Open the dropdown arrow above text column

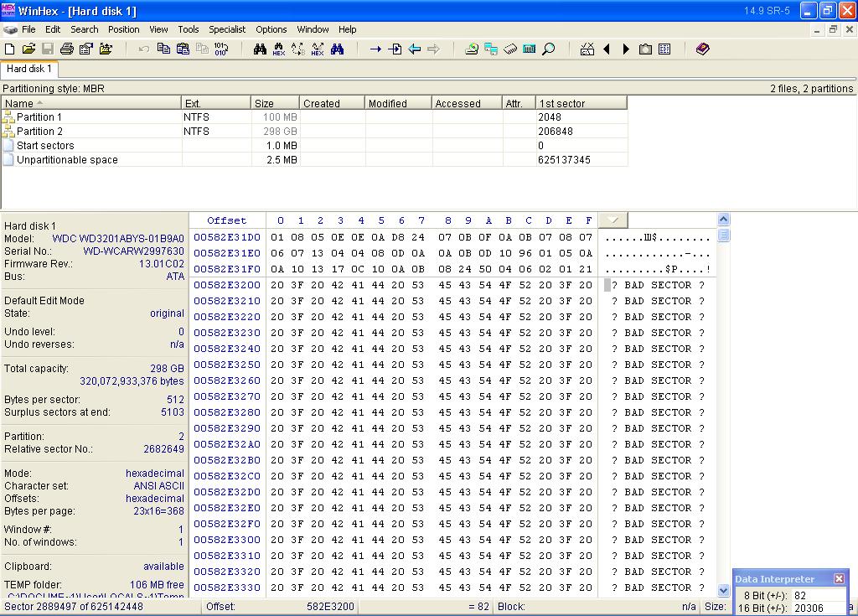coord(612,220)
